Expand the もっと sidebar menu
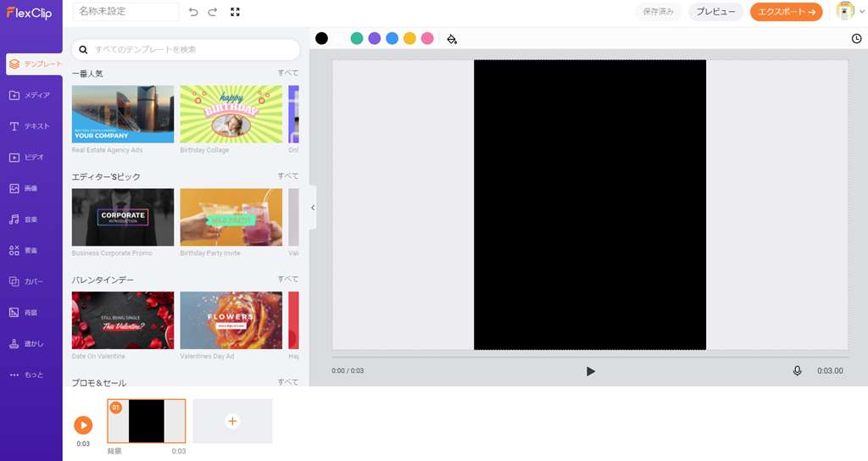 click(31, 375)
